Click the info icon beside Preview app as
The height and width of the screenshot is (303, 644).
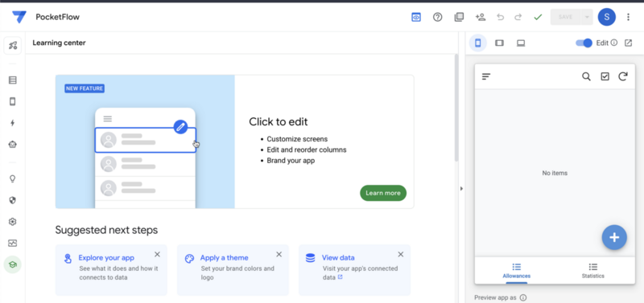click(x=523, y=297)
